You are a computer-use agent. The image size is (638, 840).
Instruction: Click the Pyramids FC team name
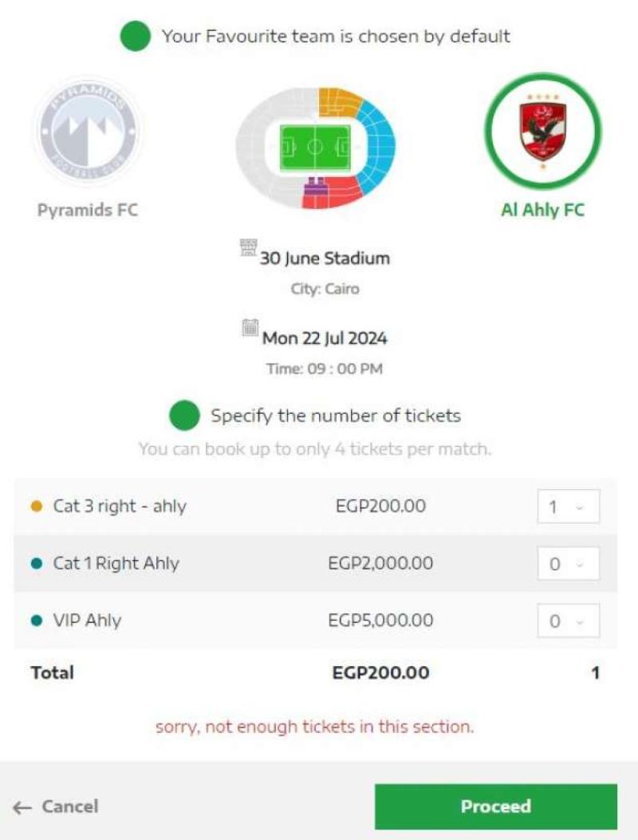[87, 211]
